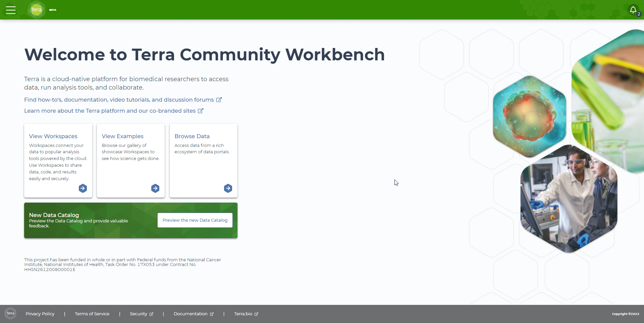Click external-link icon next to Terra.bio

coord(256,314)
